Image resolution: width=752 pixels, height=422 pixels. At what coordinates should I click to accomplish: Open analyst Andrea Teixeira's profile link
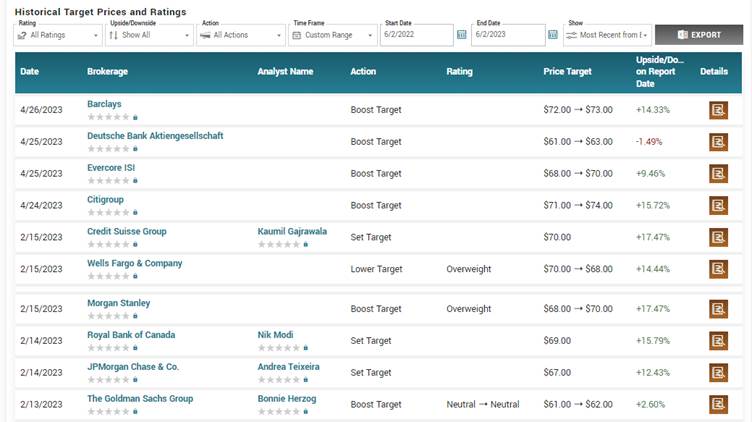point(288,367)
